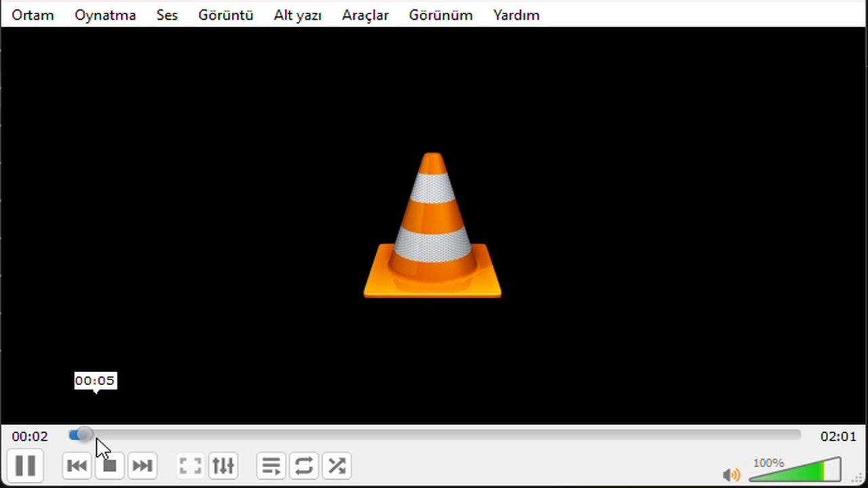The height and width of the screenshot is (488, 868).
Task: Click the speaker icon to mute audio
Action: pos(732,474)
